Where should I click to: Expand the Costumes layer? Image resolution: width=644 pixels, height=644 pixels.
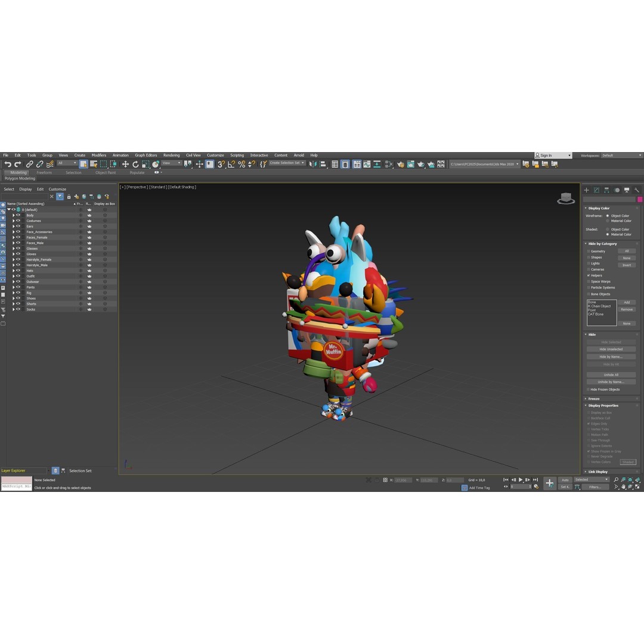click(x=14, y=221)
